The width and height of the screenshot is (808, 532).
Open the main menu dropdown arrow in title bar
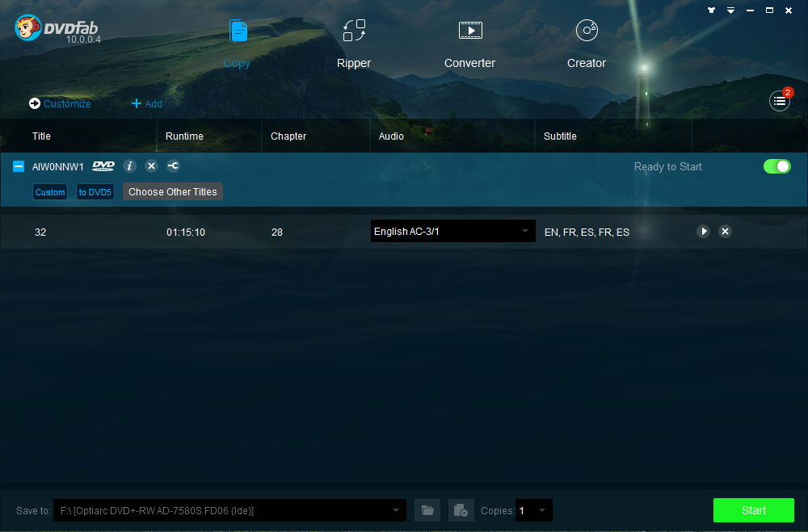click(730, 10)
